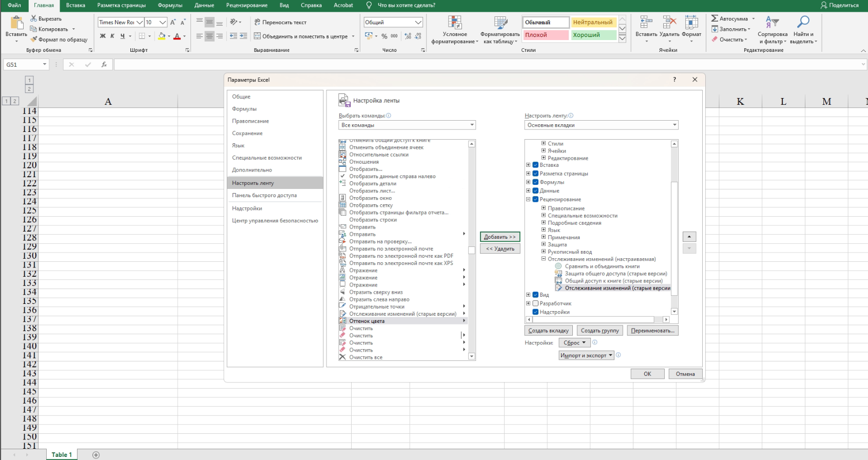Click the font color red A swatch

click(x=177, y=36)
